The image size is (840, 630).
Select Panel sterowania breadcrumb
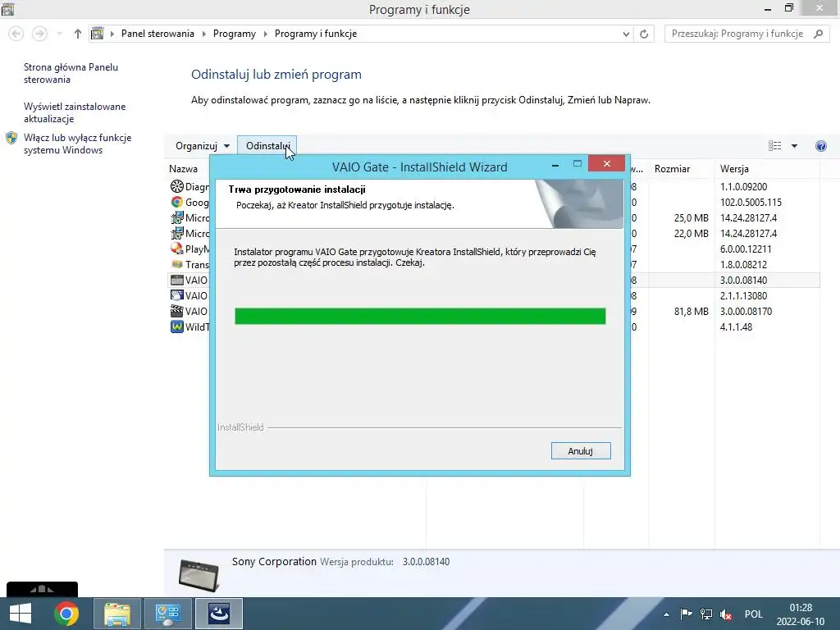point(157,33)
